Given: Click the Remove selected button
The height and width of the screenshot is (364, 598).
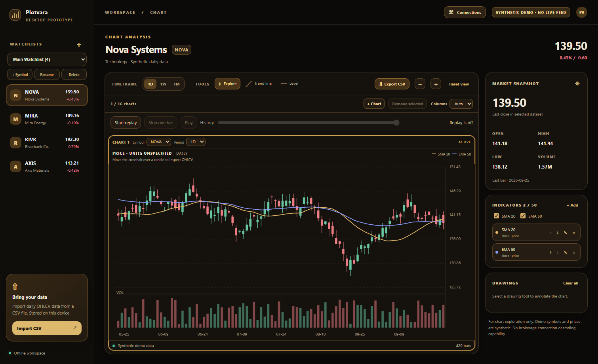Looking at the screenshot, I should coord(408,104).
